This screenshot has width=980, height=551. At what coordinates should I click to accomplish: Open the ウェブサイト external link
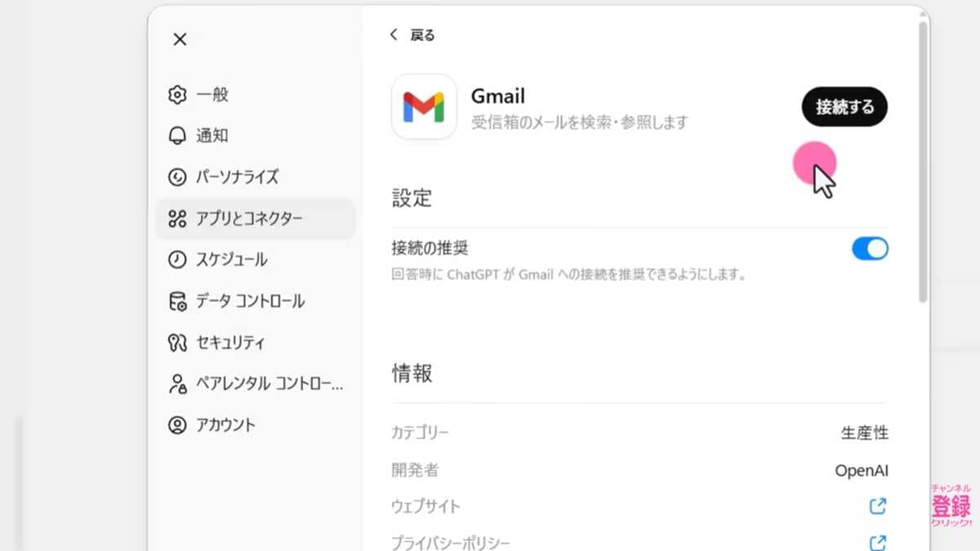[x=877, y=506]
